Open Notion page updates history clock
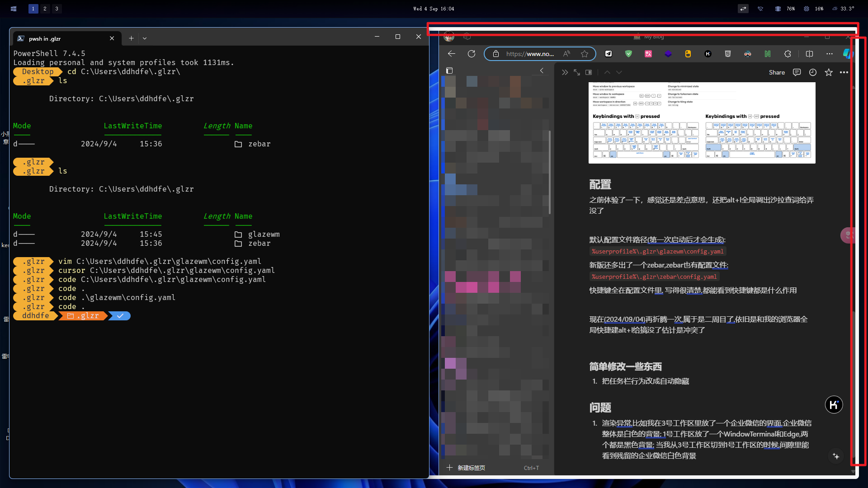The height and width of the screenshot is (488, 868). click(812, 72)
